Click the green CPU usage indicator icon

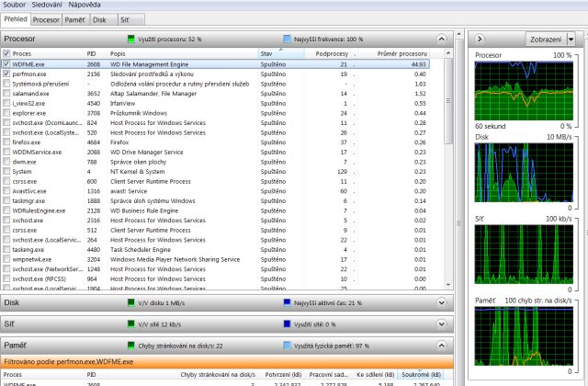[130, 40]
